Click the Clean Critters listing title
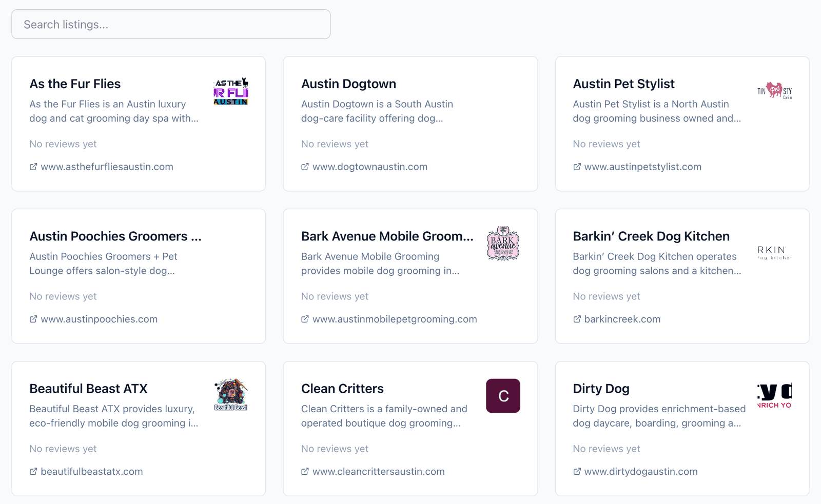The width and height of the screenshot is (821, 504). (x=342, y=388)
